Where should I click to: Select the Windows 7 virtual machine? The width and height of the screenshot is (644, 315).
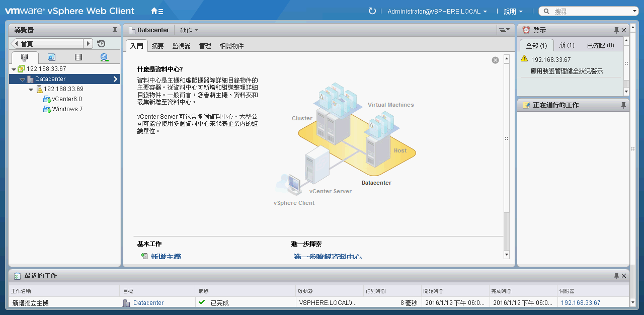[x=67, y=109]
